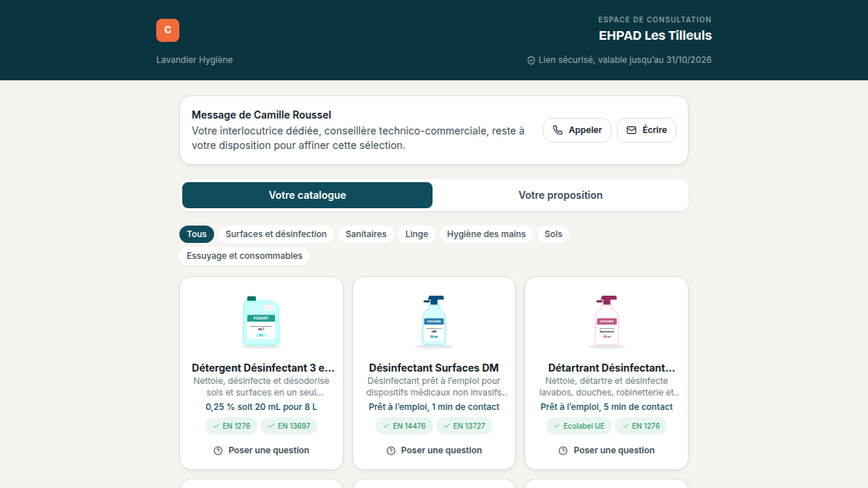Select the Tous filter chip
This screenshot has height=488, width=868.
point(197,234)
